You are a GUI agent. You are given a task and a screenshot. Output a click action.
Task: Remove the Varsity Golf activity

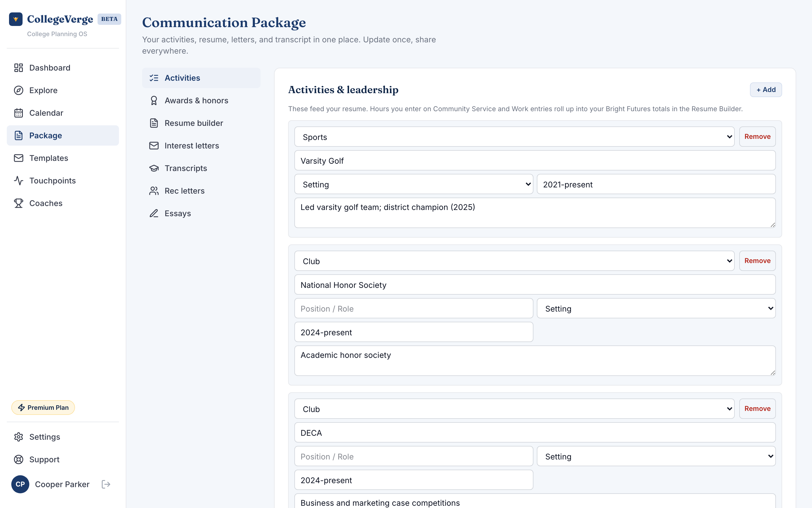[757, 137]
